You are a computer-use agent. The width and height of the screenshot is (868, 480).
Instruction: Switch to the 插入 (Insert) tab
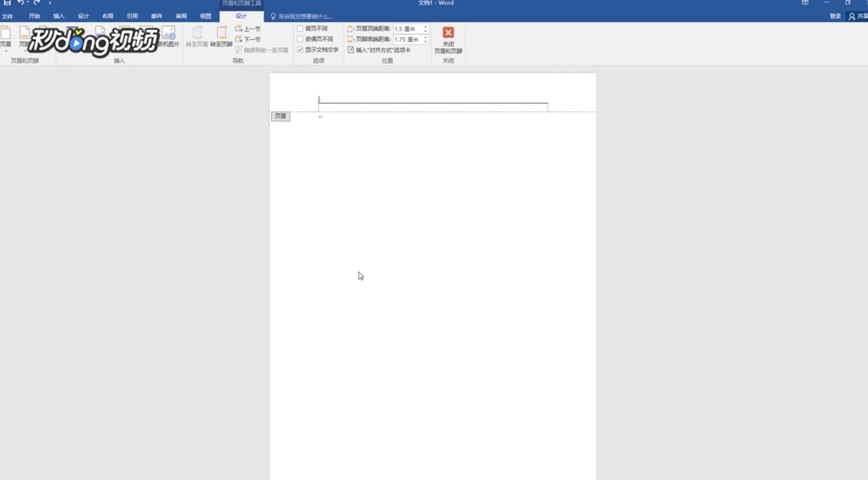tap(59, 16)
